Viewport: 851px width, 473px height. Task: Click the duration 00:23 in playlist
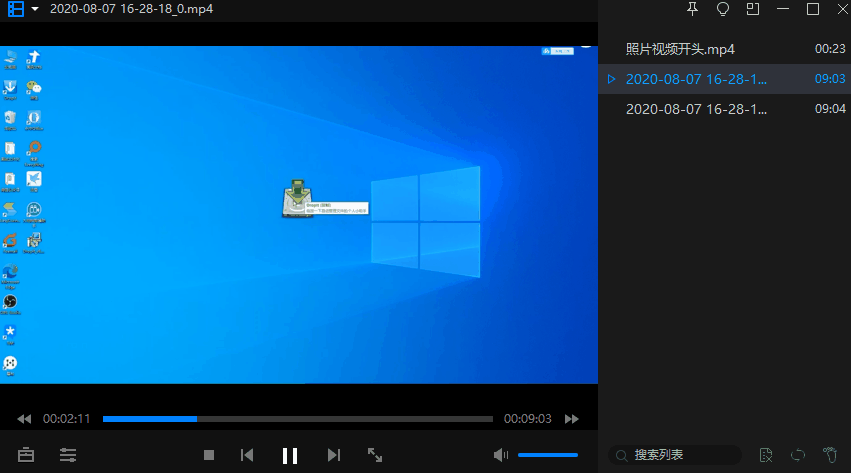[830, 49]
